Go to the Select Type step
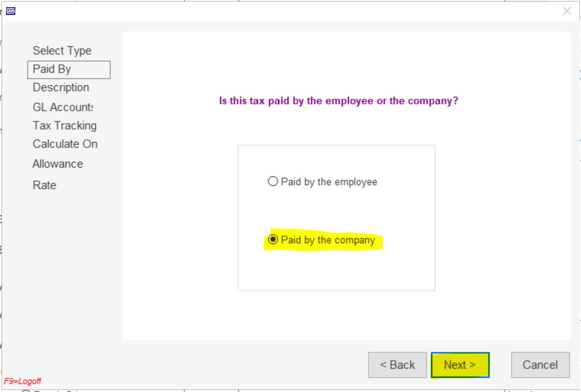The image size is (581, 392). (62, 50)
